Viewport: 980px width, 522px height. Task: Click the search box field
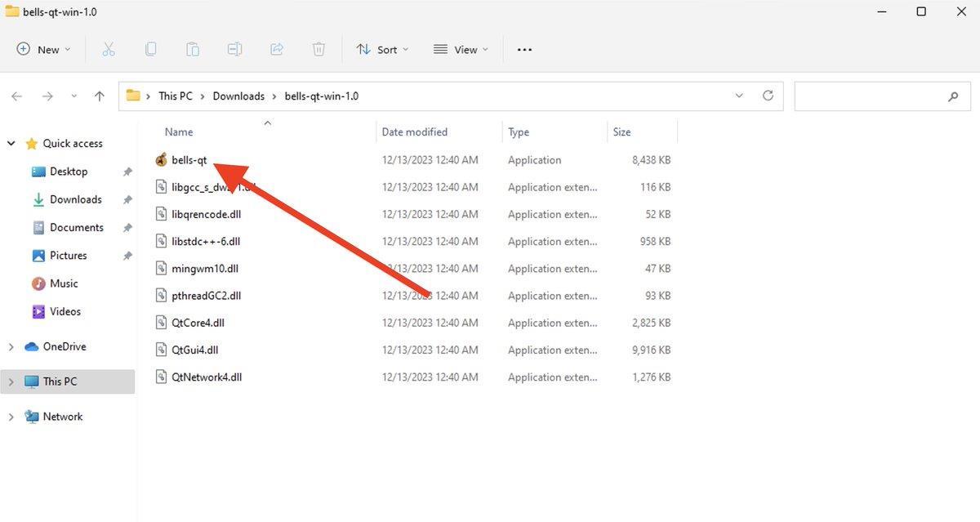click(870, 96)
